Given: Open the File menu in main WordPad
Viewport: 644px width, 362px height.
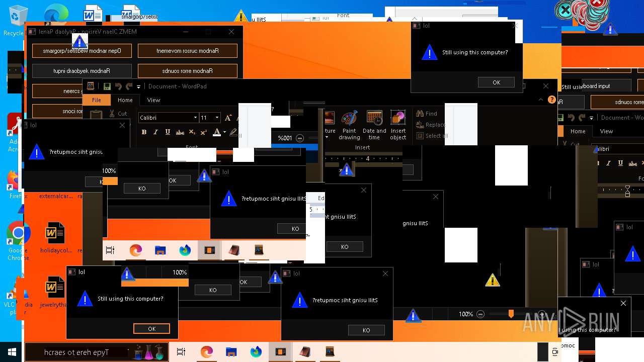Looking at the screenshot, I should click(97, 100).
